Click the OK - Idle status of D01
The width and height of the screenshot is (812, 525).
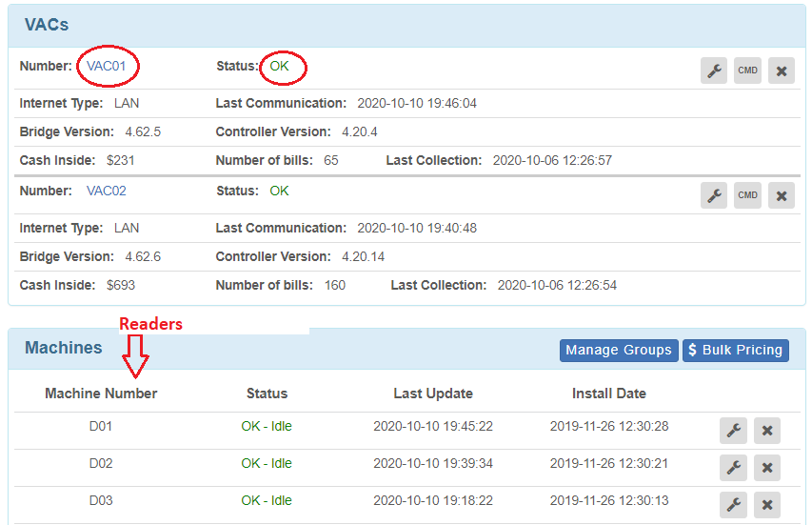point(267,426)
